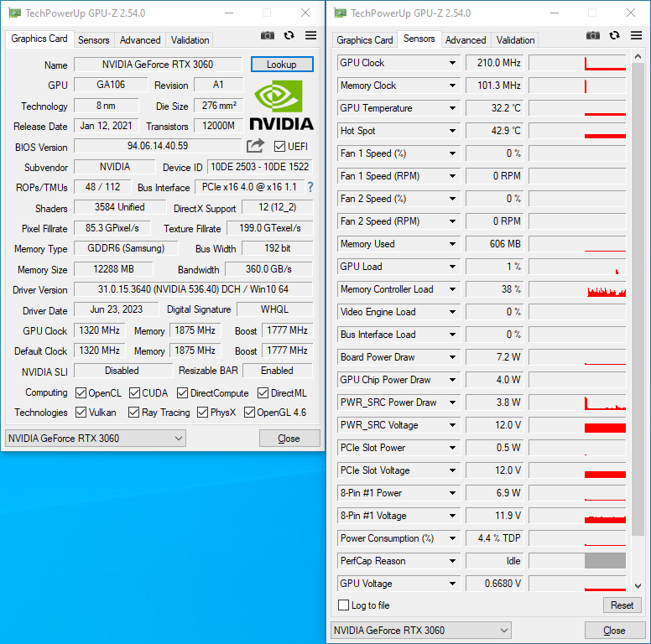
Task: Click the Memory Controller Load graph
Action: coord(577,289)
